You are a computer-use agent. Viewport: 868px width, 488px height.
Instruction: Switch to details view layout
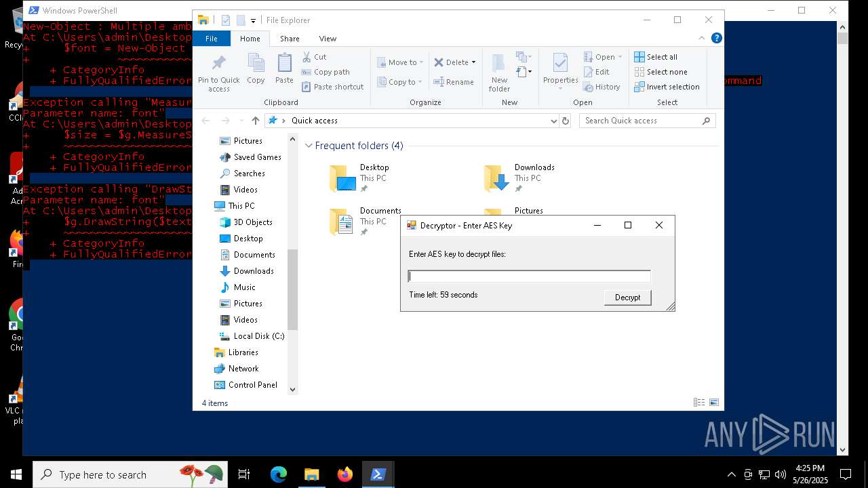click(699, 403)
